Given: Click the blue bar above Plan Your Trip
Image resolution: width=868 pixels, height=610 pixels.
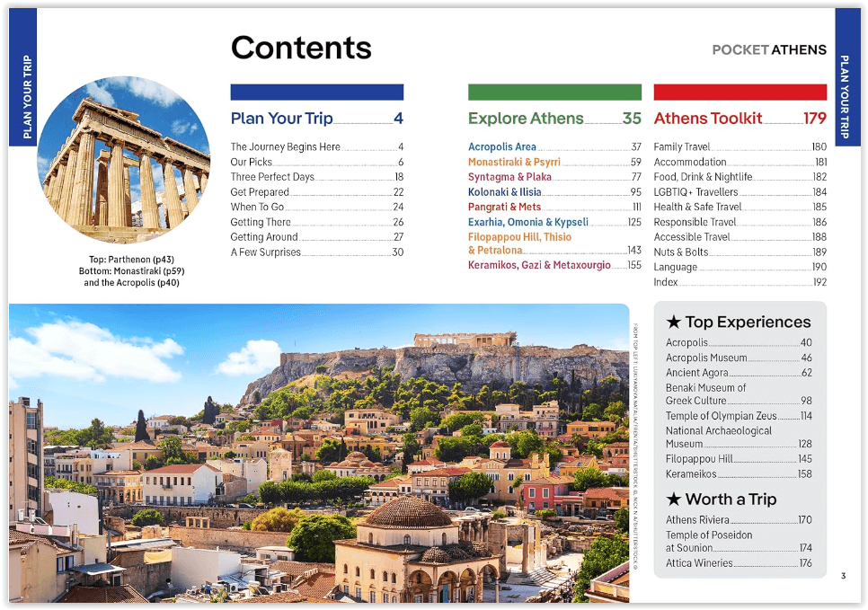Looking at the screenshot, I should 316,92.
